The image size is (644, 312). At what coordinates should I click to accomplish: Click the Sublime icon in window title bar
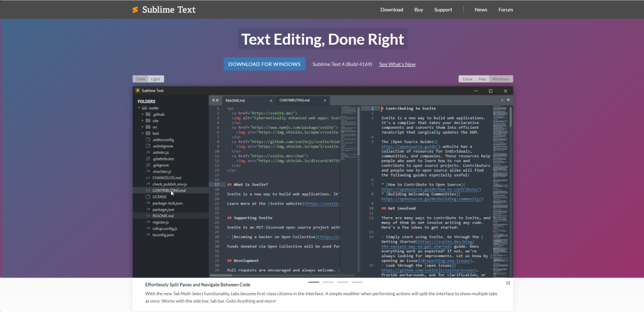tap(138, 91)
